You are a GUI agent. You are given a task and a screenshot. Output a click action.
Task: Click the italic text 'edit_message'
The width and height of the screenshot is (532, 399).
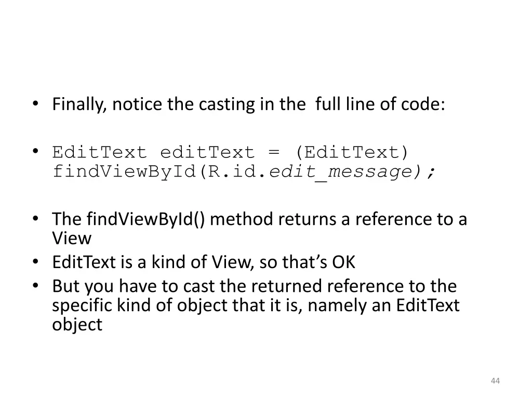tap(340, 172)
